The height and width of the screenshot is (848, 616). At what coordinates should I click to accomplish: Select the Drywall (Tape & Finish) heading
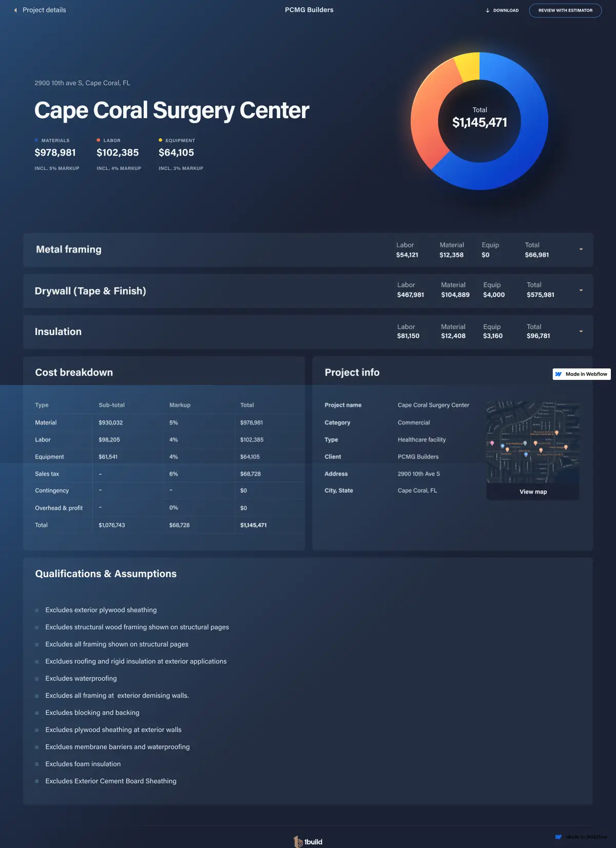[x=90, y=291]
